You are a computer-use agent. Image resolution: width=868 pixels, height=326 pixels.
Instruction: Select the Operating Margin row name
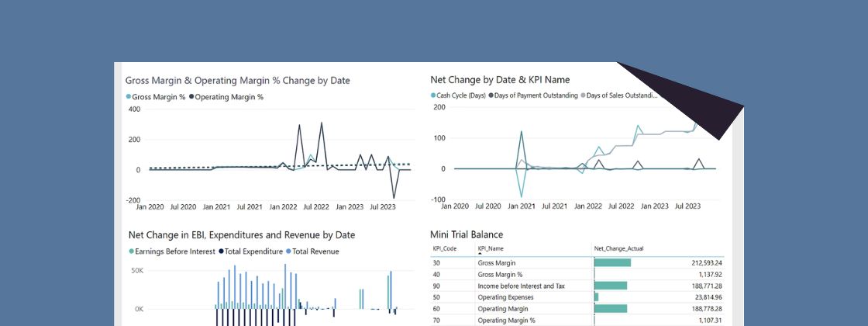503,309
